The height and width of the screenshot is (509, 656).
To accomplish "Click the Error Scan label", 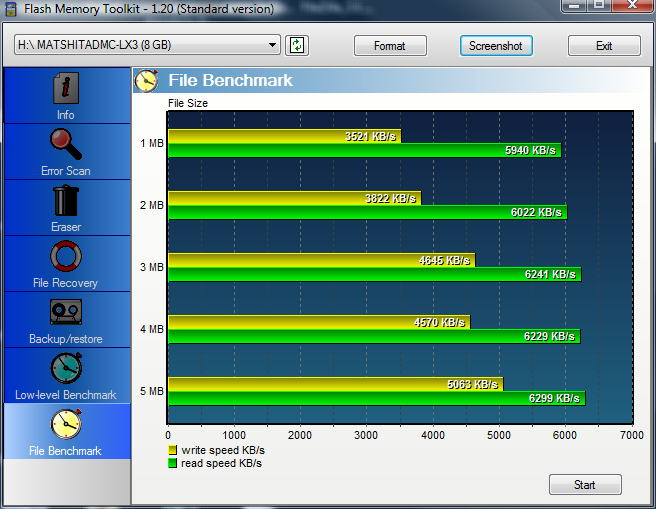I will [66, 171].
